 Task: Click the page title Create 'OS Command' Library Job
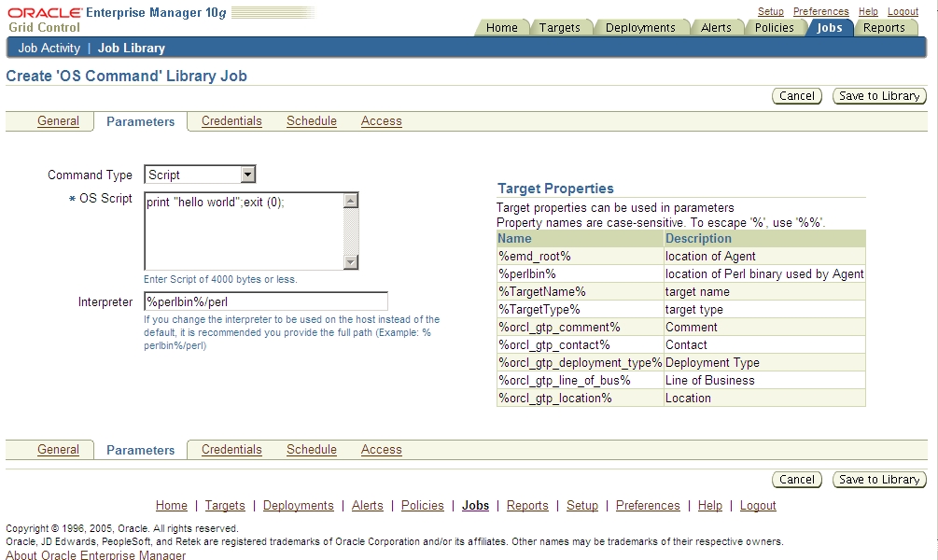[x=126, y=76]
